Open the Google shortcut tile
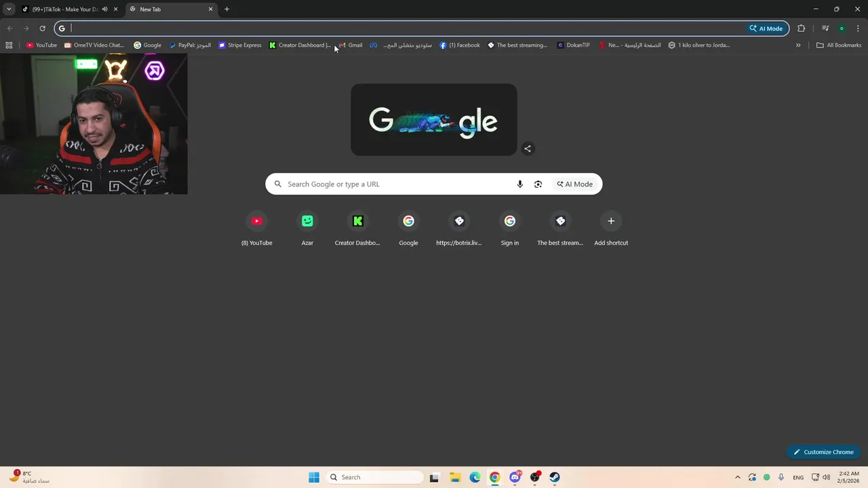The width and height of the screenshot is (868, 488). point(408,229)
